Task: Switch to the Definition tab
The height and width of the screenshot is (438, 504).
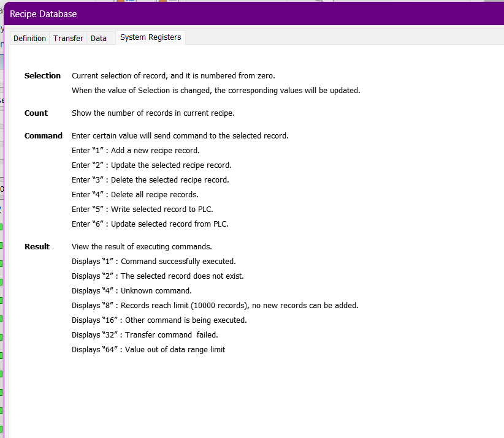Action: click(x=29, y=38)
